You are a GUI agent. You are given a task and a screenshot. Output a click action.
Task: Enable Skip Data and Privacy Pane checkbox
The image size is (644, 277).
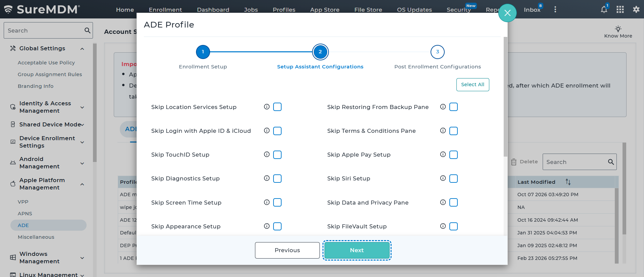pyautogui.click(x=454, y=203)
